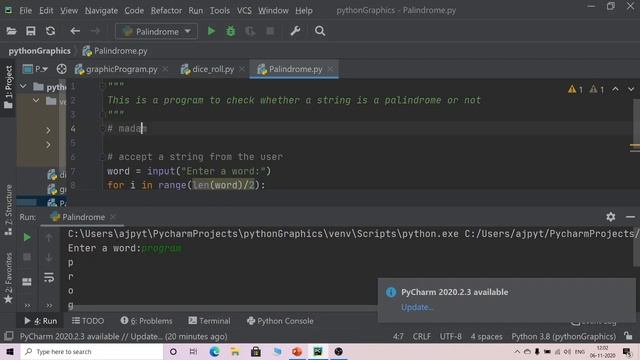The width and height of the screenshot is (640, 360).
Task: Toggle soft-wrap in the Run console
Action: coord(49,278)
